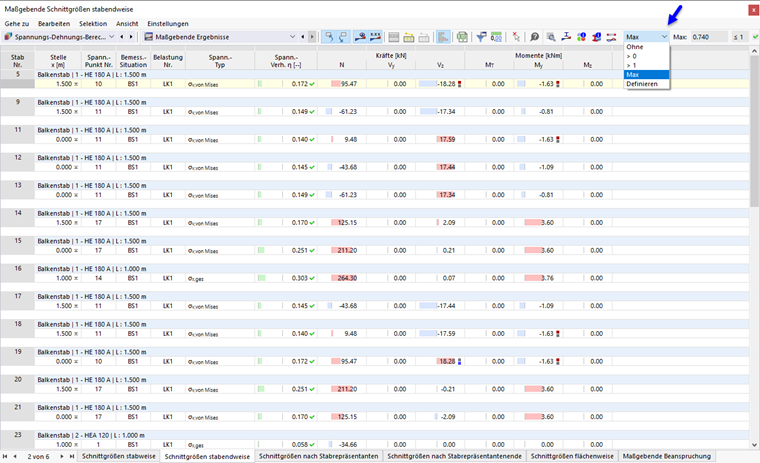Click the vertical scrollbar thumb
The image size is (760, 463).
click(x=754, y=132)
